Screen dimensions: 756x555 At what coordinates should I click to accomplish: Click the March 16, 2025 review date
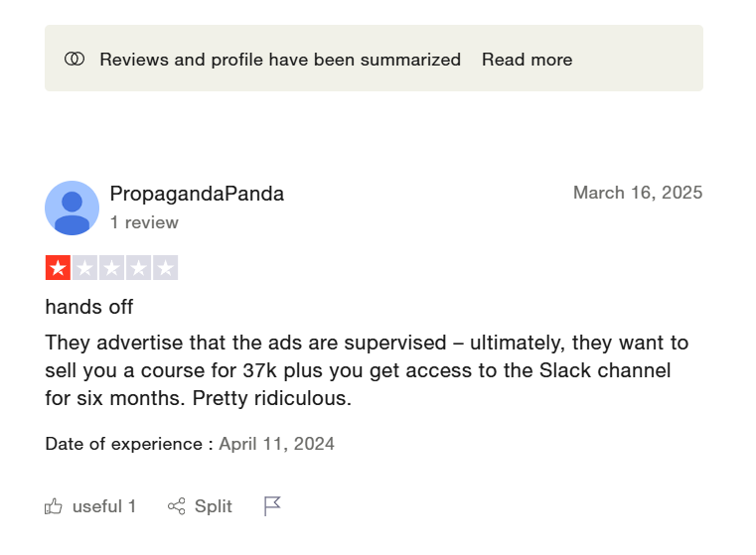click(637, 193)
